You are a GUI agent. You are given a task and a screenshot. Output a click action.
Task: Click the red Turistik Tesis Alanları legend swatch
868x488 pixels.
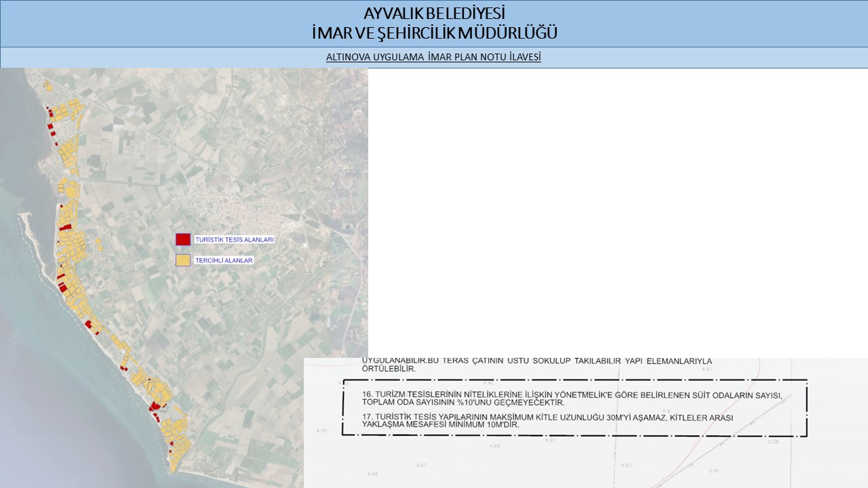click(182, 239)
